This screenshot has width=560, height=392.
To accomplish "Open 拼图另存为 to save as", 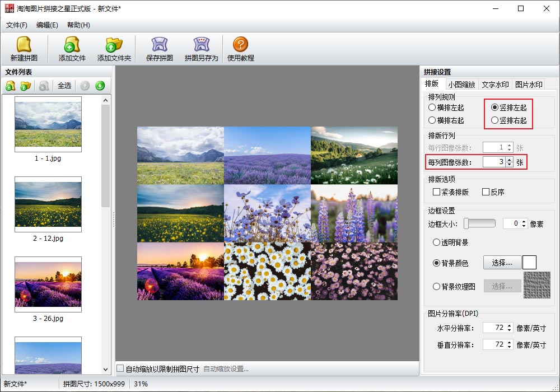I will coord(202,49).
